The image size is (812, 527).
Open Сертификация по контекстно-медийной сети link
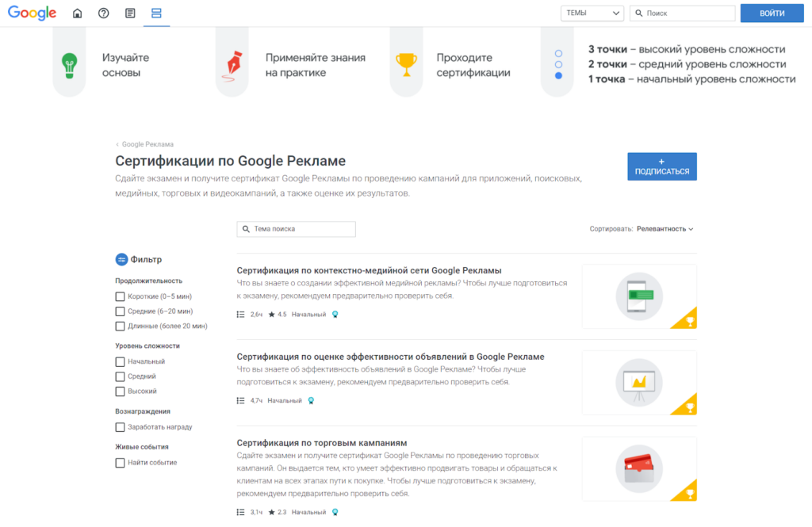click(369, 270)
